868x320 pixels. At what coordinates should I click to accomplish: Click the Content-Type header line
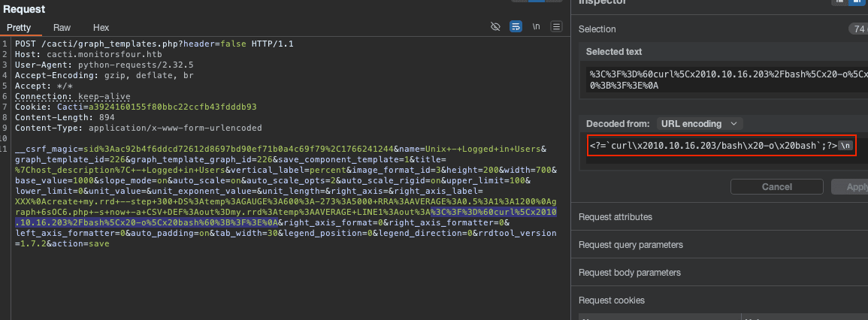point(138,128)
